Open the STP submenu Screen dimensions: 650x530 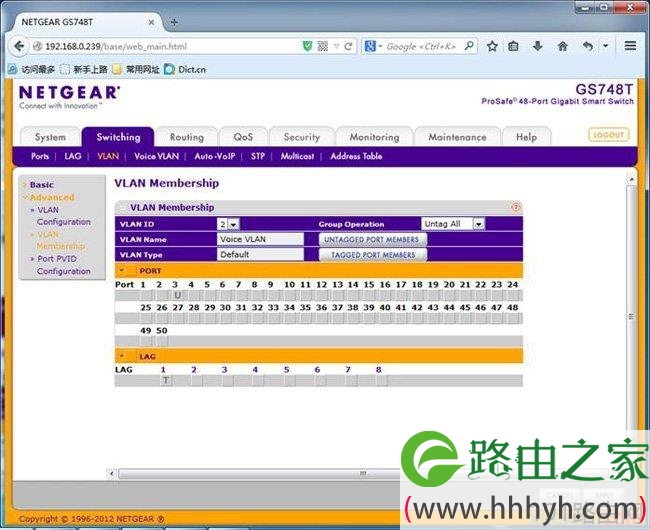257,156
